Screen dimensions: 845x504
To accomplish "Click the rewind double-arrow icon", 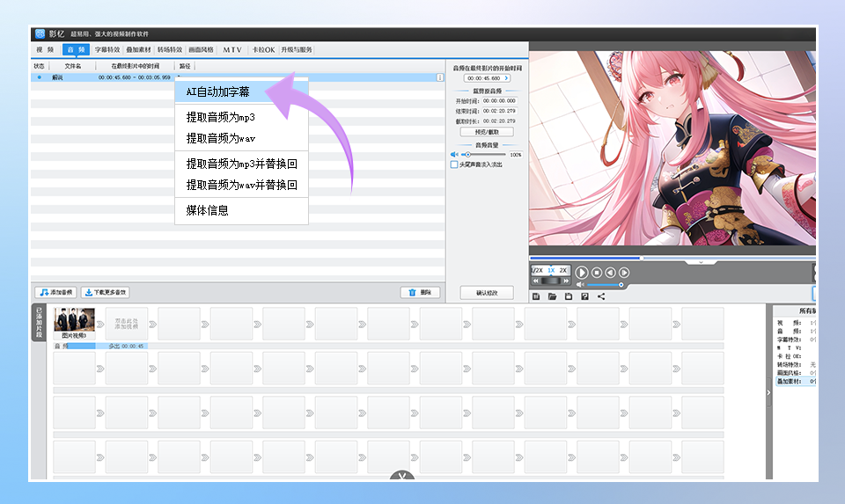I will click(536, 281).
